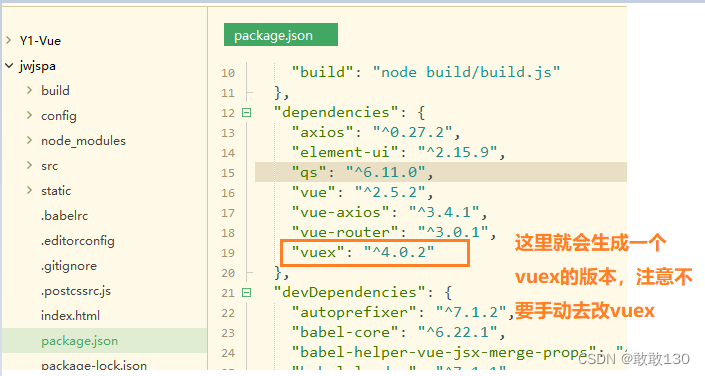Click the "babel-helper-vue-jsx-merge-props" key
This screenshot has width=705, height=376.
pyautogui.click(x=444, y=353)
